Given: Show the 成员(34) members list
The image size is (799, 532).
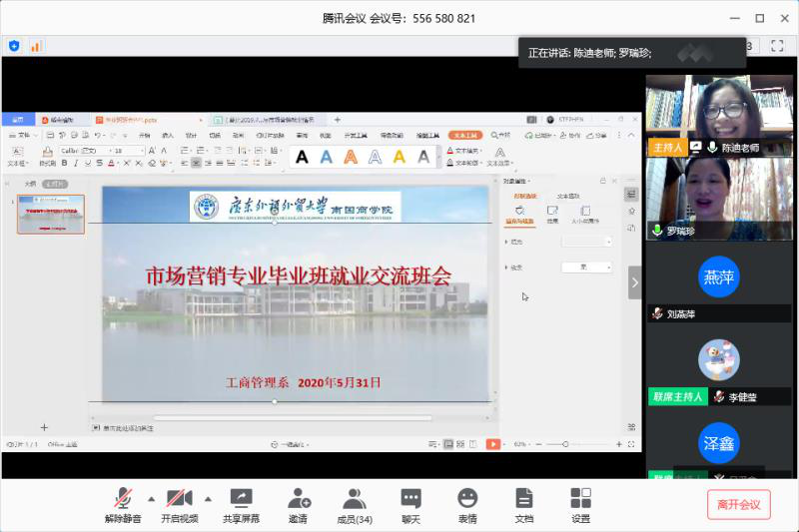Looking at the screenshot, I should tap(355, 505).
